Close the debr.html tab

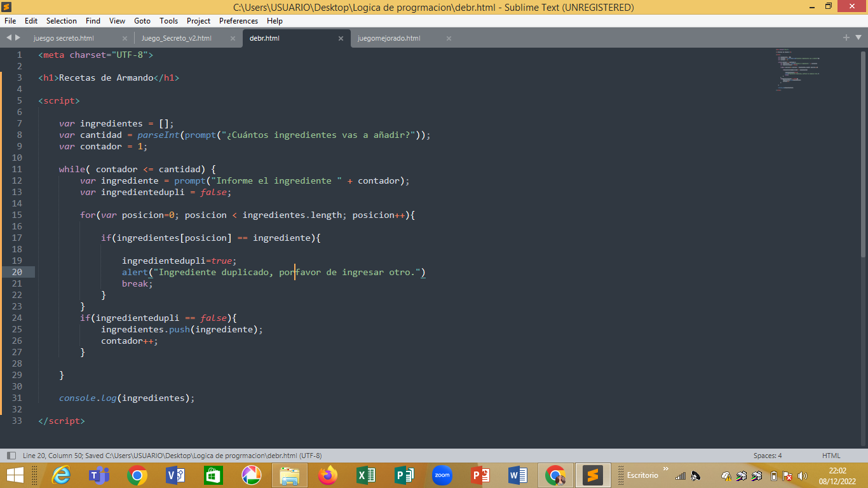(x=341, y=38)
